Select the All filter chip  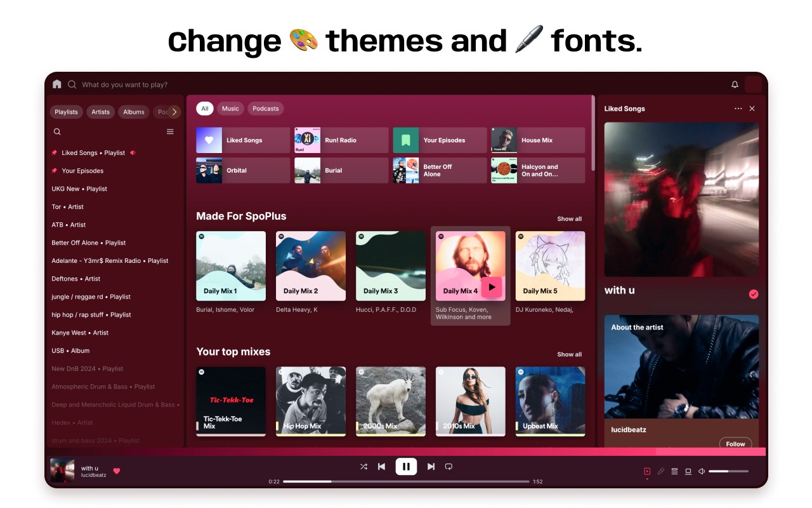tap(205, 109)
